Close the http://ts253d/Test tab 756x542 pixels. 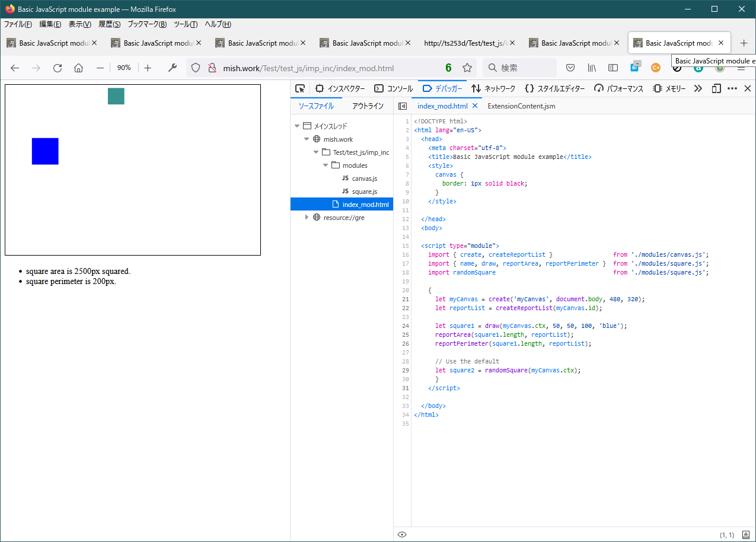click(x=512, y=43)
